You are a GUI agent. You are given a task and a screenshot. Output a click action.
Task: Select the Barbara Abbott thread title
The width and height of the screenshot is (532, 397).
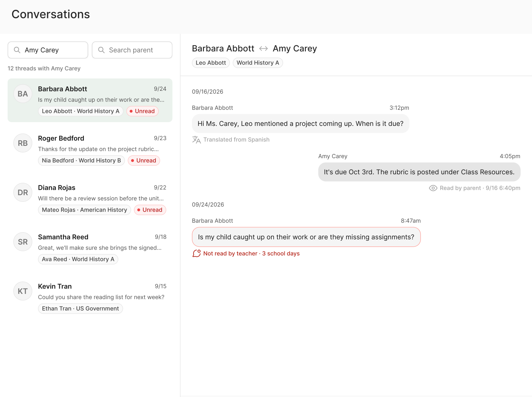point(62,89)
